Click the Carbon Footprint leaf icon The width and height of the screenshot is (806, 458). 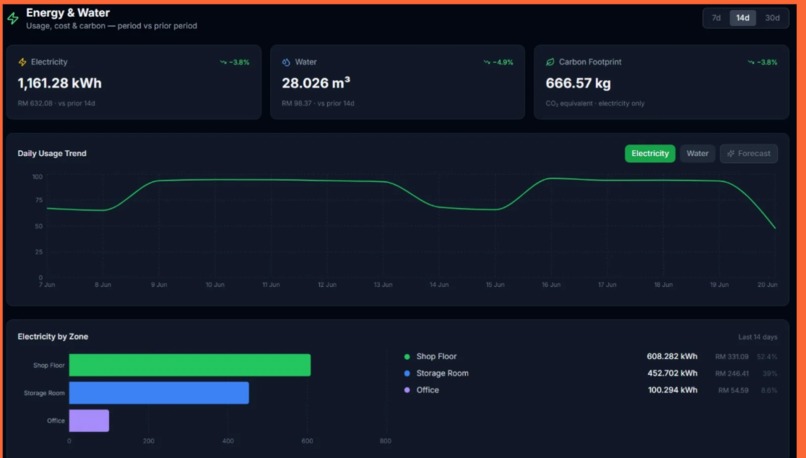[550, 62]
